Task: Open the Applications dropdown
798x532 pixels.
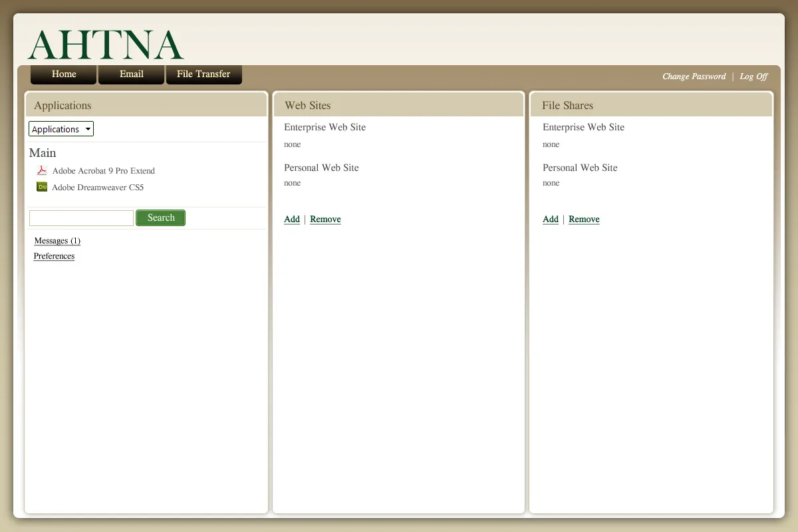Action: (x=61, y=129)
